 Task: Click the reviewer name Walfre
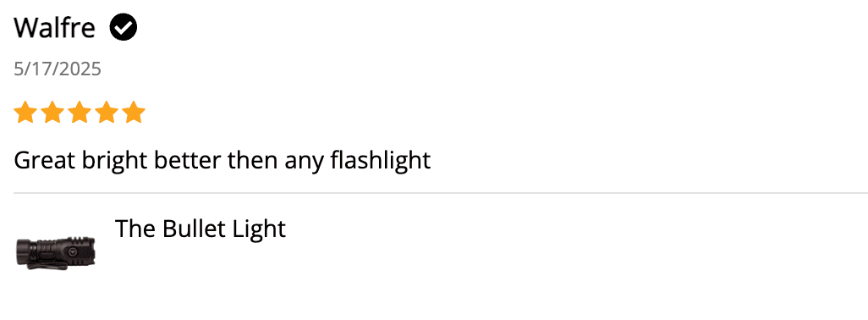54,28
